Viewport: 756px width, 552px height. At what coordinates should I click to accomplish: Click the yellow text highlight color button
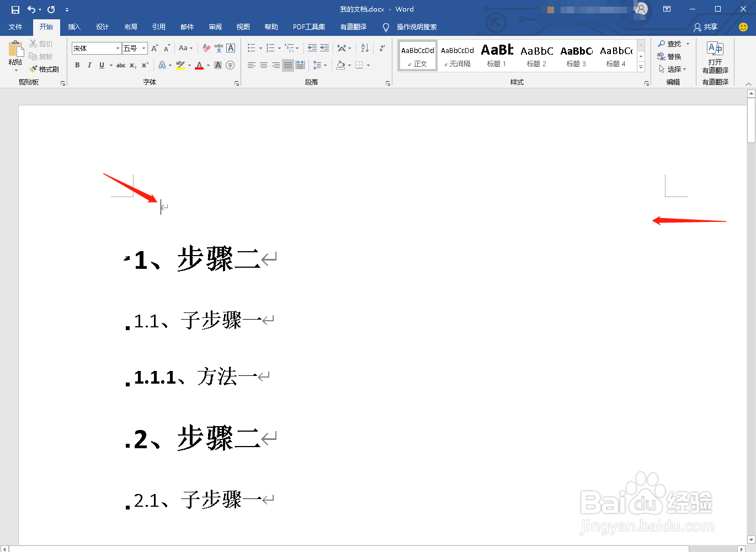tap(180, 65)
